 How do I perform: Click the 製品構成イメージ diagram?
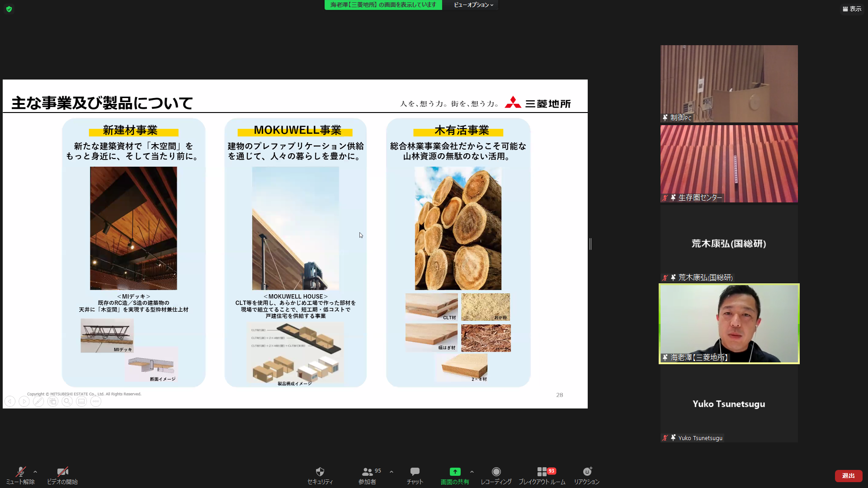point(295,353)
